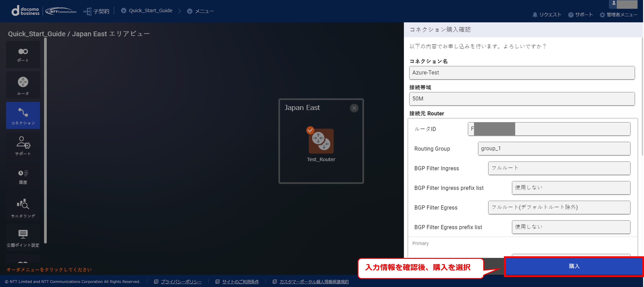Click the confirmation panel scrollbar

[643, 96]
